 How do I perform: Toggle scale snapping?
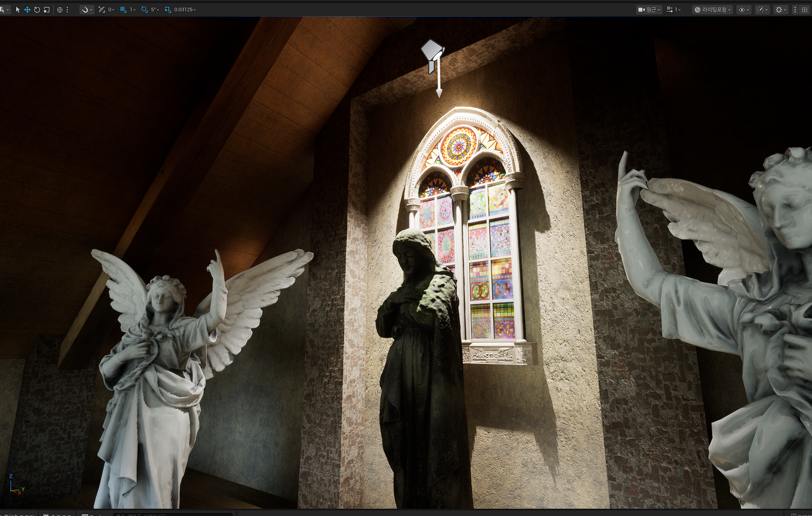[x=168, y=10]
